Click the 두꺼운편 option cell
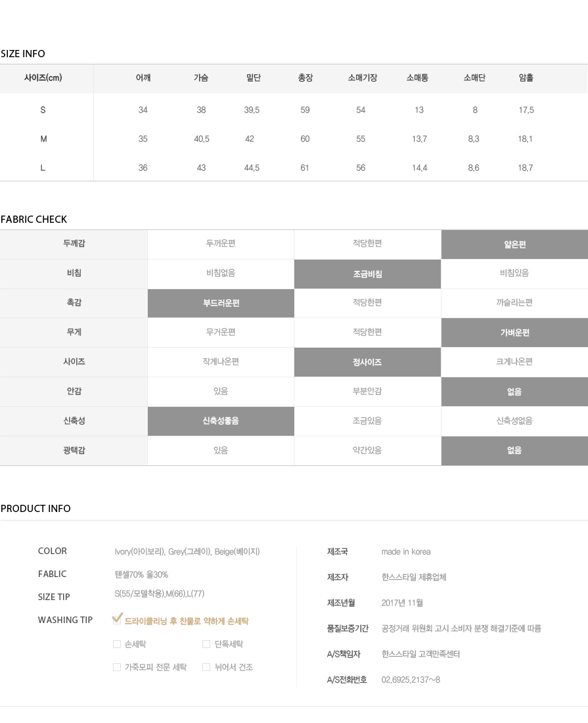 (221, 243)
